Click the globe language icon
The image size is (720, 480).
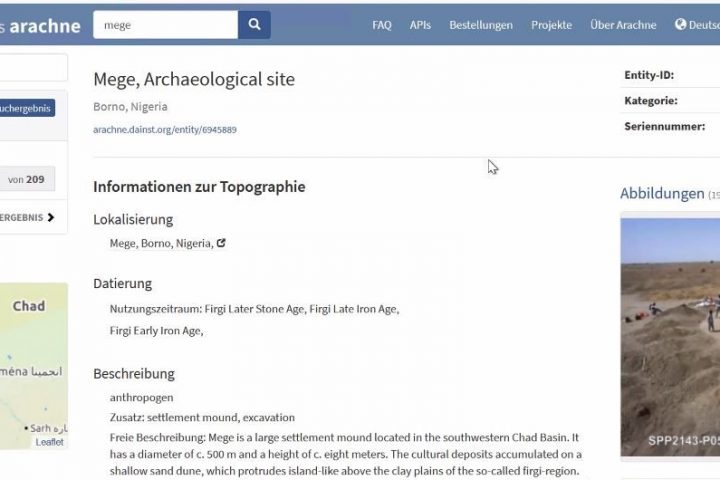click(680, 24)
